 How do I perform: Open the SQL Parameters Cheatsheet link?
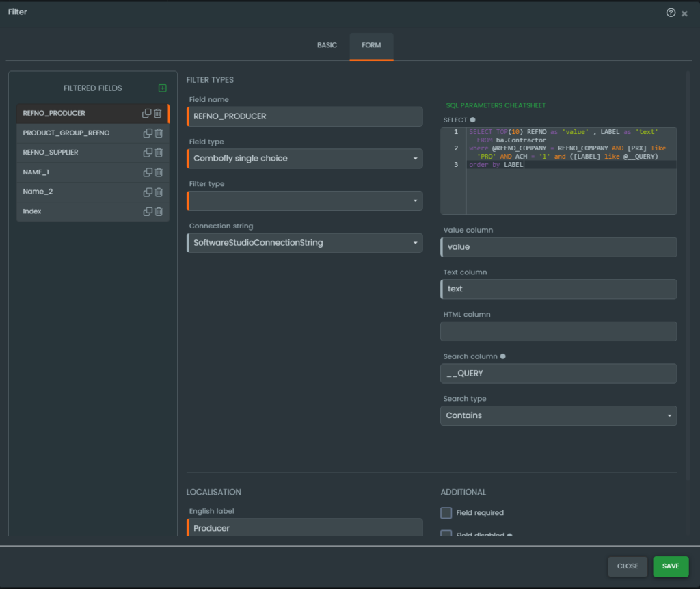496,106
